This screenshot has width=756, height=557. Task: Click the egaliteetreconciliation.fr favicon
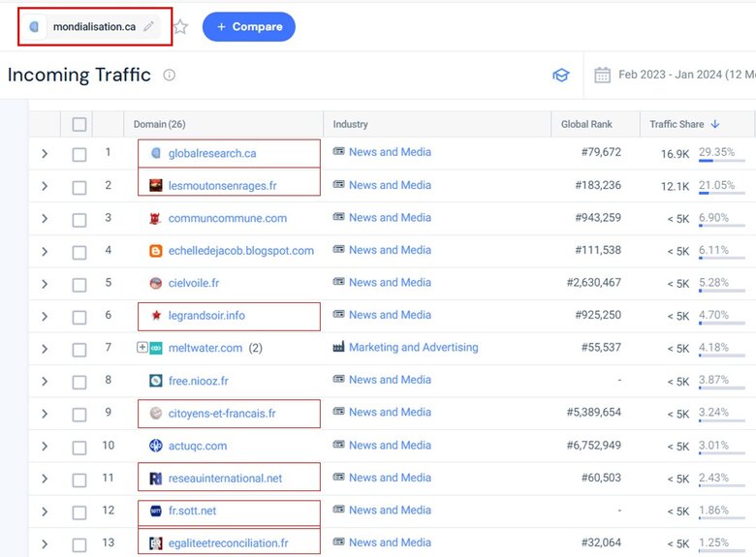tap(156, 543)
